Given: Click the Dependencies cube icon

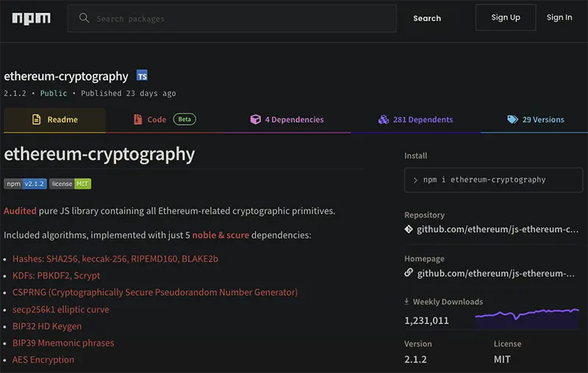Looking at the screenshot, I should [x=255, y=120].
